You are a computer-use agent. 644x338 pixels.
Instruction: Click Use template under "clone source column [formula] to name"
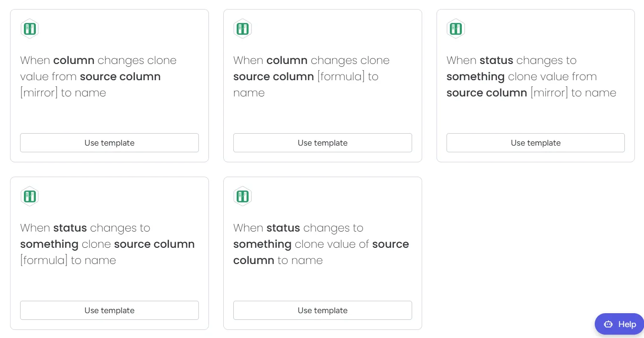pyautogui.click(x=322, y=143)
